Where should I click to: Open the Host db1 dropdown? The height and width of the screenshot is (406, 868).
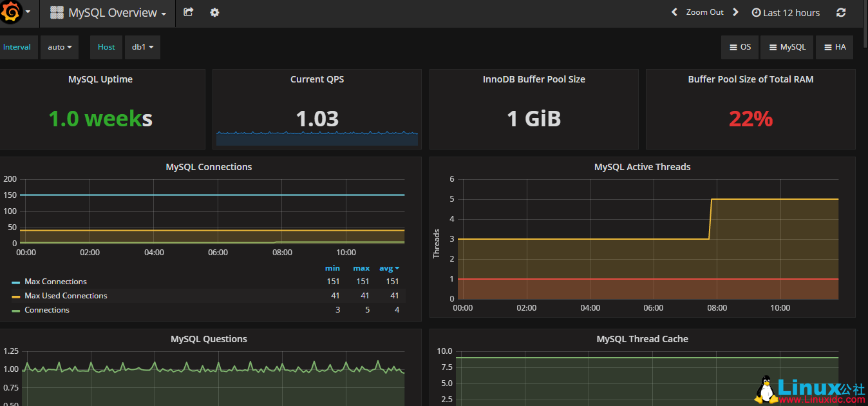142,46
